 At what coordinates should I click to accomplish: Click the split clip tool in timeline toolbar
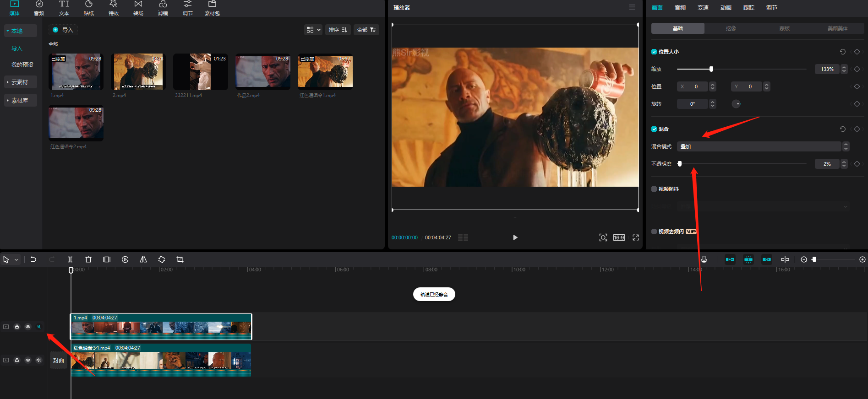(70, 259)
